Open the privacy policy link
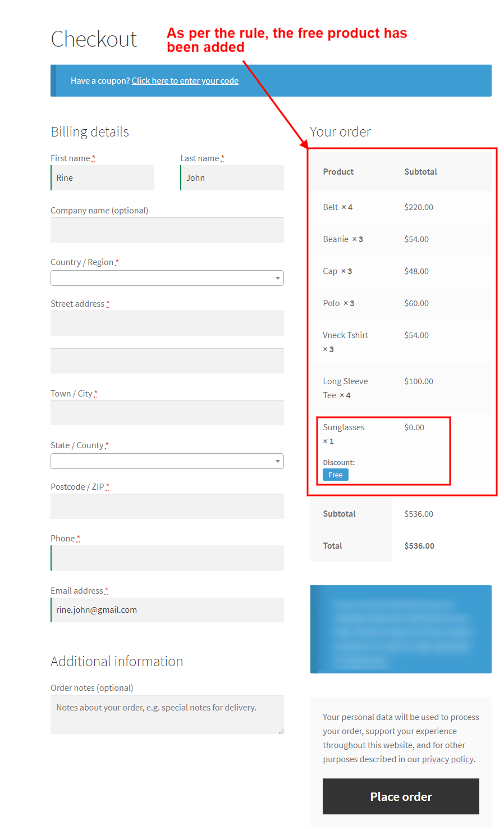The height and width of the screenshot is (829, 504). (x=447, y=759)
